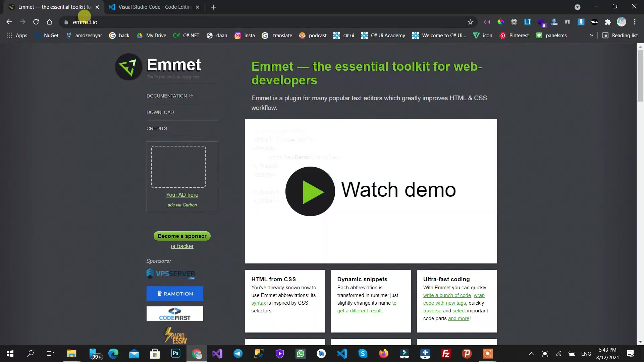644x362 pixels.
Task: Click the gear extension icon in toolbar
Action: click(514, 22)
